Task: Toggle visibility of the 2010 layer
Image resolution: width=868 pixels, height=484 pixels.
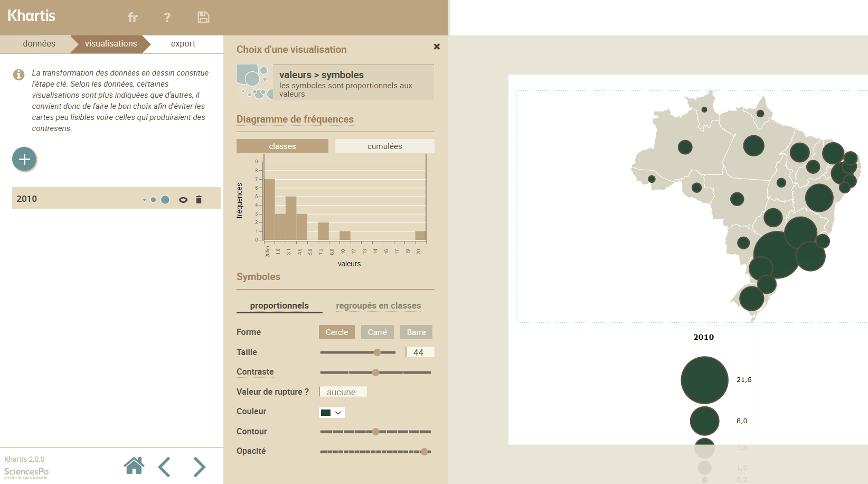Action: [x=183, y=200]
